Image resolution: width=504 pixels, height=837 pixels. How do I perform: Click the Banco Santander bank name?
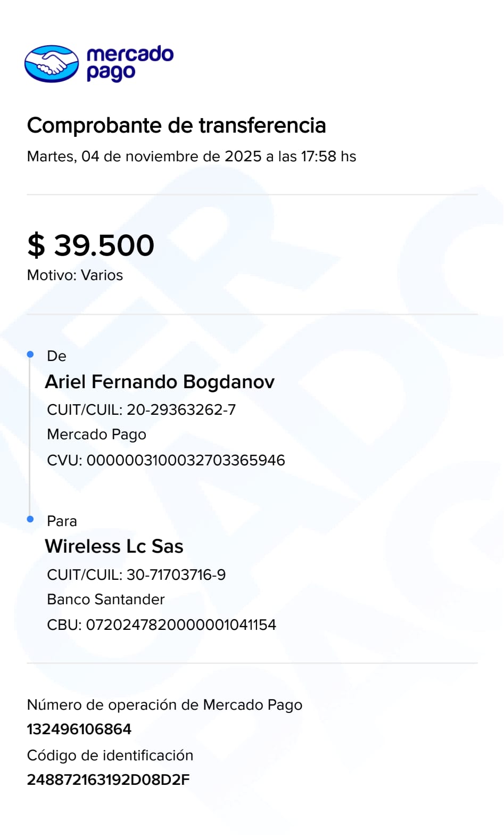click(x=106, y=600)
